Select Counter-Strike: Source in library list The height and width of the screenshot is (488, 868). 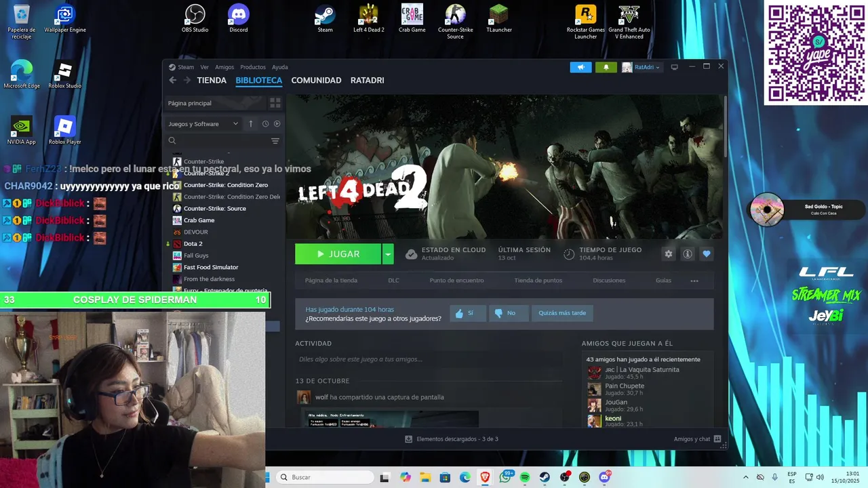214,208
